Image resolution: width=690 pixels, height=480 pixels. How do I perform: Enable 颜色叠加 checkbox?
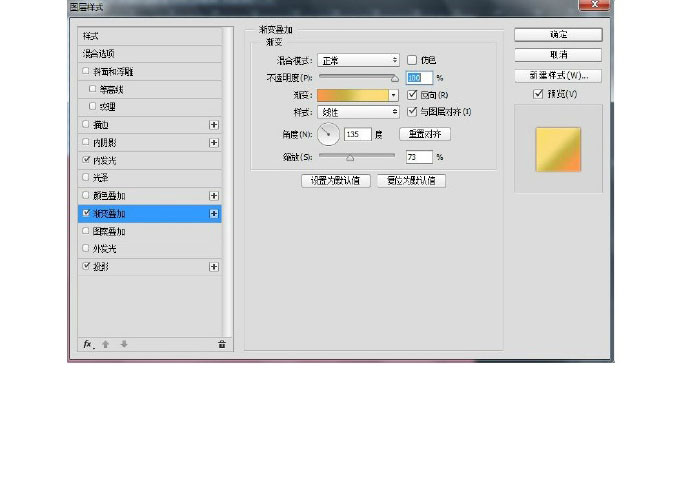(x=86, y=195)
